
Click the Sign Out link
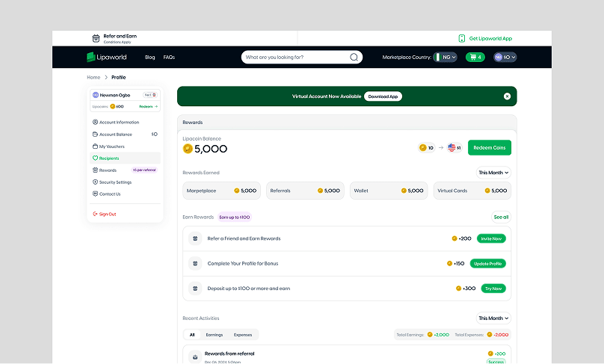coord(108,215)
